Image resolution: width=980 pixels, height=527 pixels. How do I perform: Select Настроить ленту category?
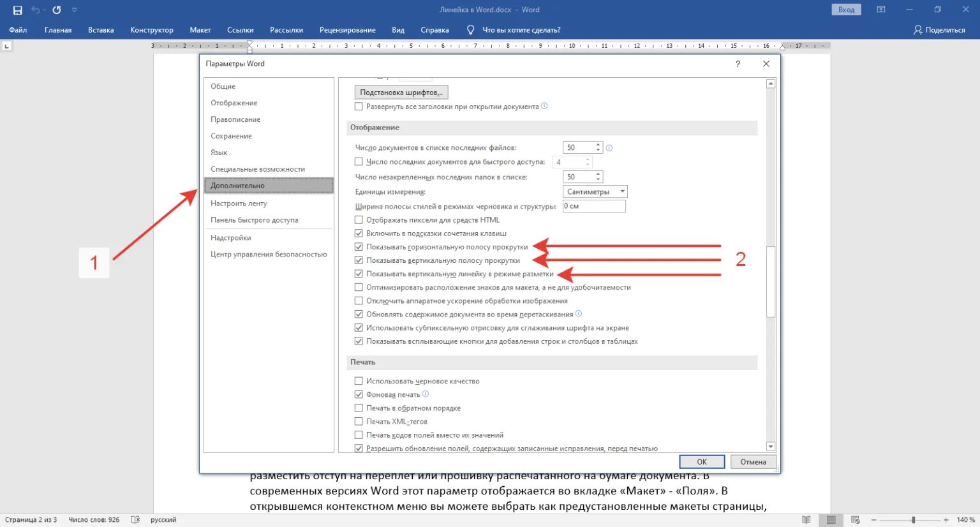point(269,204)
